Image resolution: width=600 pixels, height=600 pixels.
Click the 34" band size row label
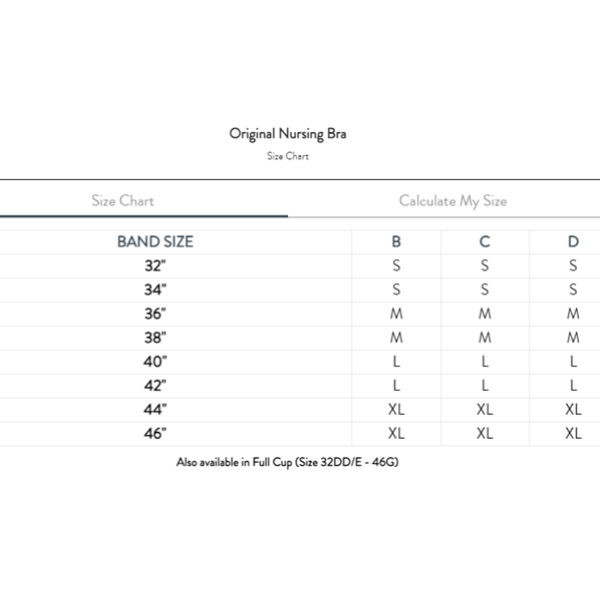(x=155, y=290)
